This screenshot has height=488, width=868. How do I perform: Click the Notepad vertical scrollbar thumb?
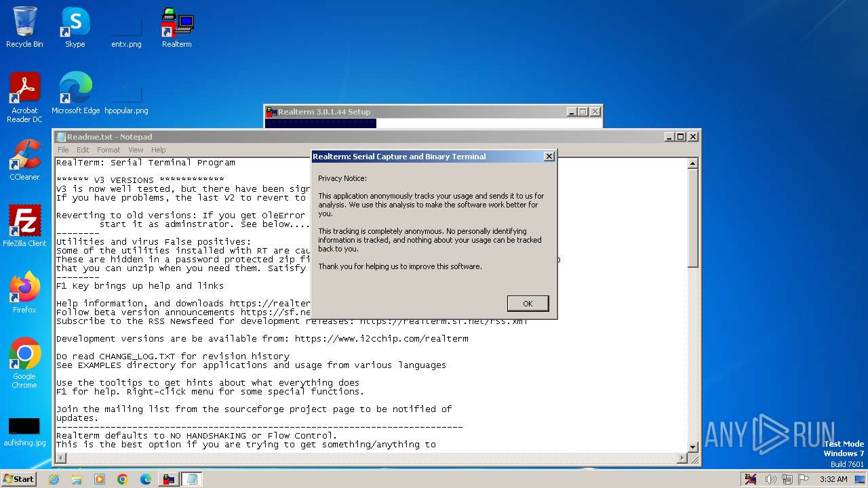click(x=693, y=218)
